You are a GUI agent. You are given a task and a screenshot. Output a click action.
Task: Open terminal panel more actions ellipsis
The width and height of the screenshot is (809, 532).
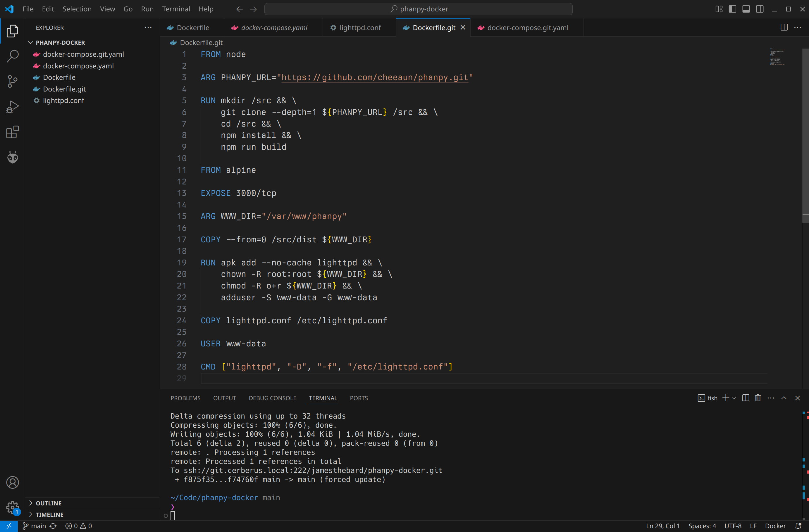click(771, 398)
